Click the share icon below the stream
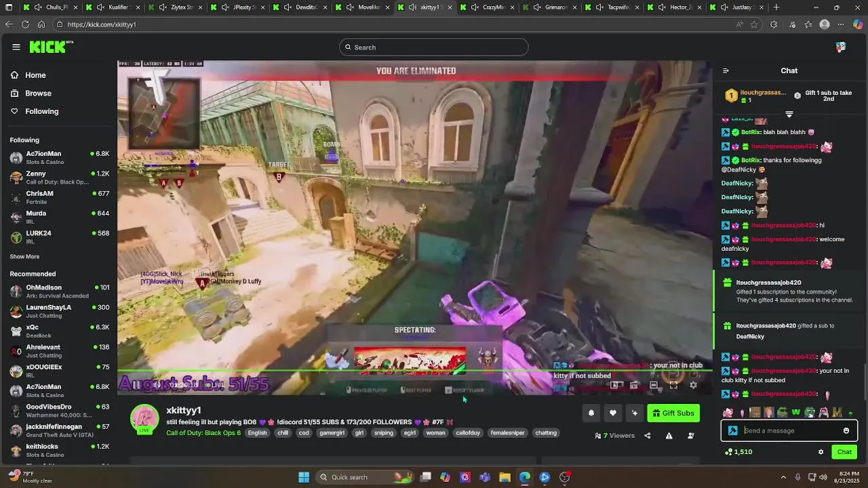The width and height of the screenshot is (868, 488). click(x=647, y=436)
